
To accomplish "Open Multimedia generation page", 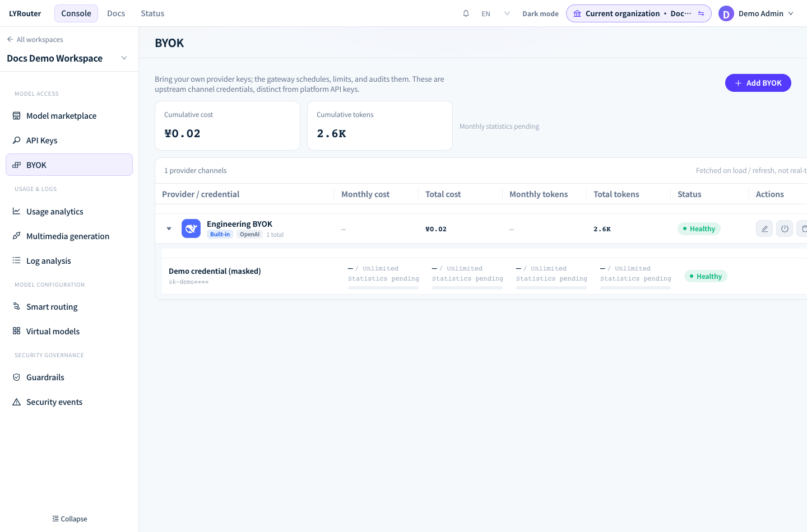I will 69,236.
